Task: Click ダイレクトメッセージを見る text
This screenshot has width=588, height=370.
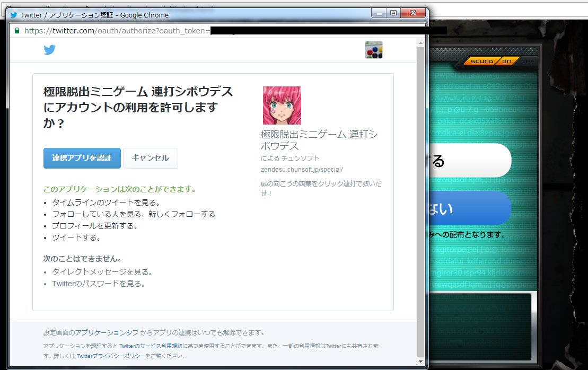Action: pyautogui.click(x=102, y=272)
